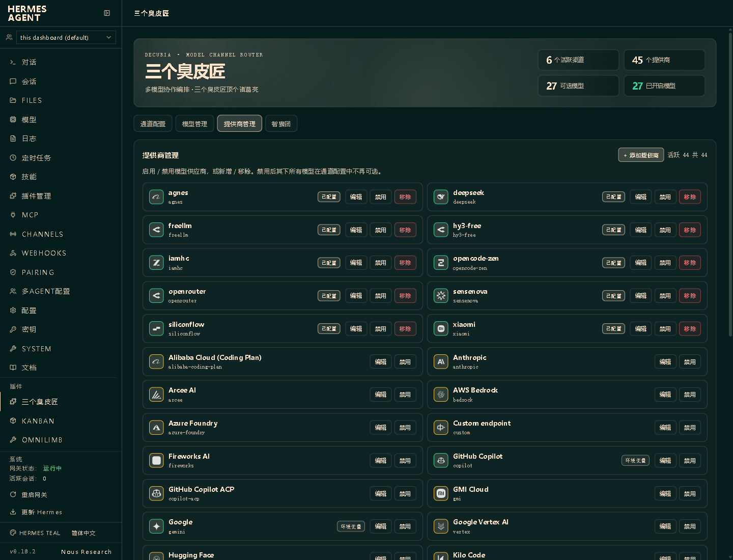733x560 pixels.
Task: Click the Fireworks AI provider logo
Action: pyautogui.click(x=156, y=461)
